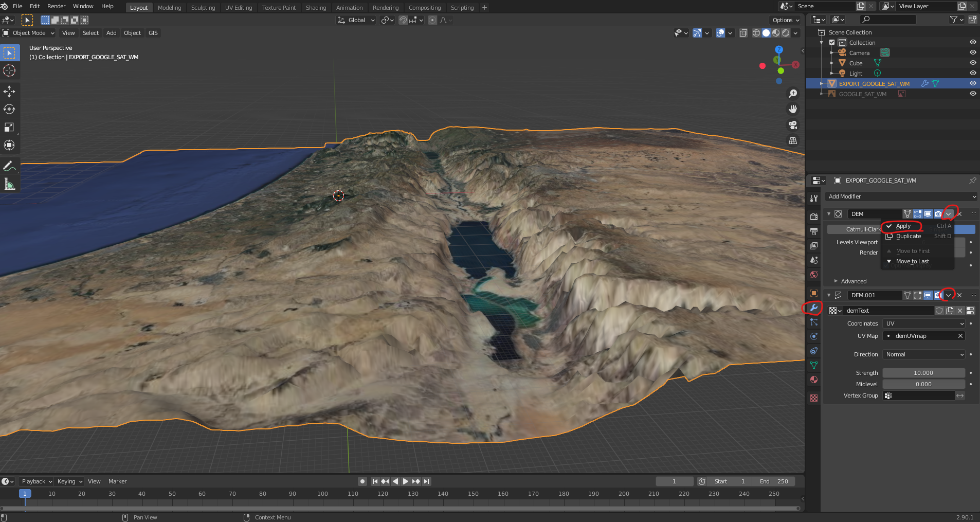Open the Direction Normal dropdown

coord(924,354)
